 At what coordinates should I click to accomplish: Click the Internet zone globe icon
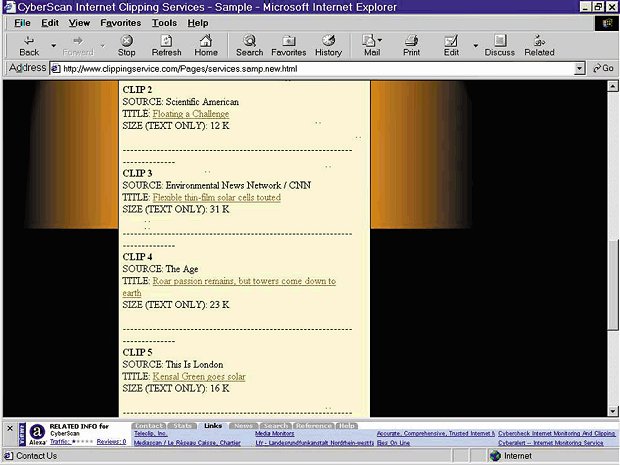495,456
